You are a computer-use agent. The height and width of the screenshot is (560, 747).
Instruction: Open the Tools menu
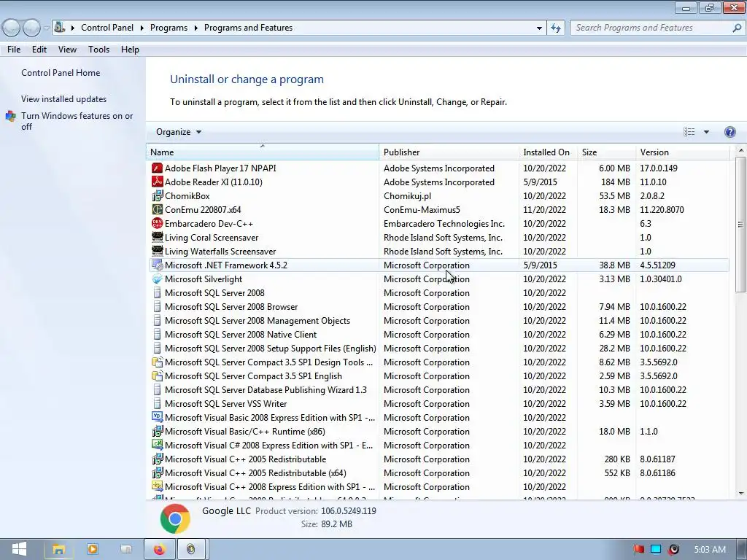tap(98, 50)
